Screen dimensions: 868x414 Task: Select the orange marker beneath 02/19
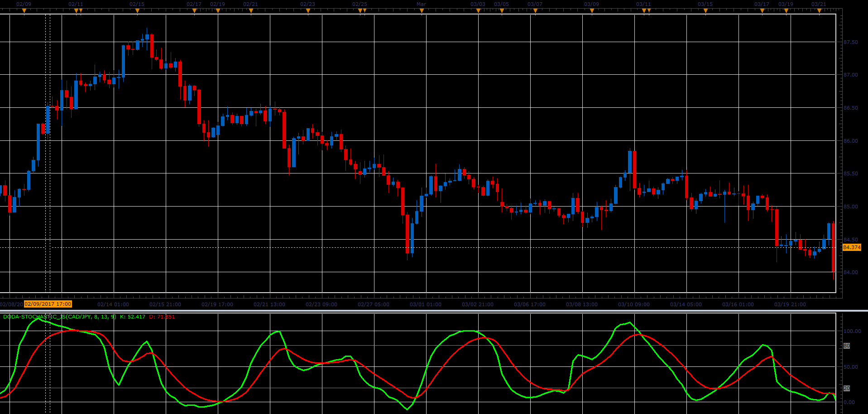pos(218,11)
